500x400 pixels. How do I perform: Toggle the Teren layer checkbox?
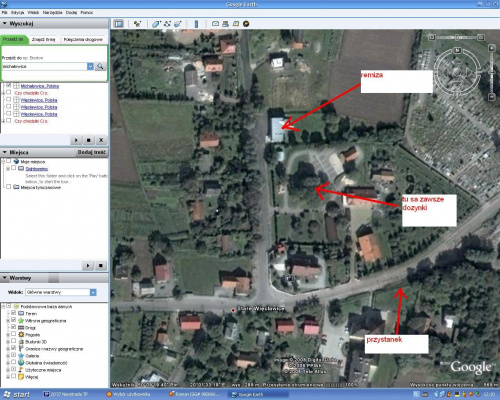pos(13,313)
